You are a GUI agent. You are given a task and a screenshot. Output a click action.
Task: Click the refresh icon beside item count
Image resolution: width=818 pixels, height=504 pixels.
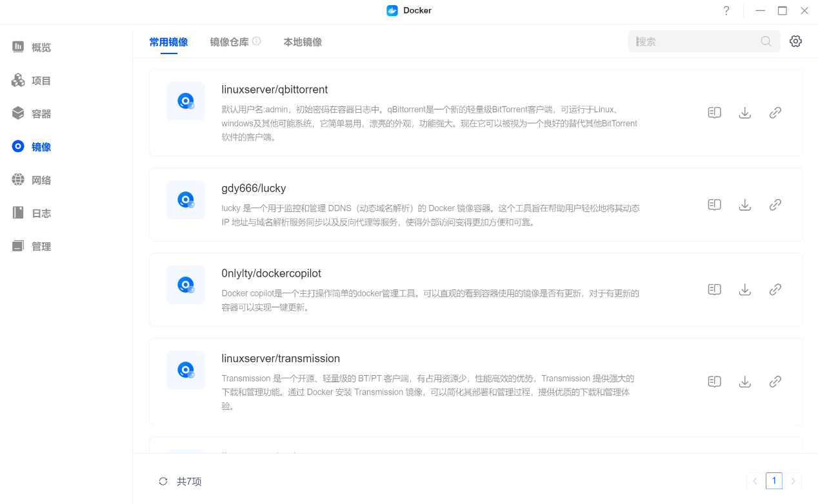click(x=163, y=481)
